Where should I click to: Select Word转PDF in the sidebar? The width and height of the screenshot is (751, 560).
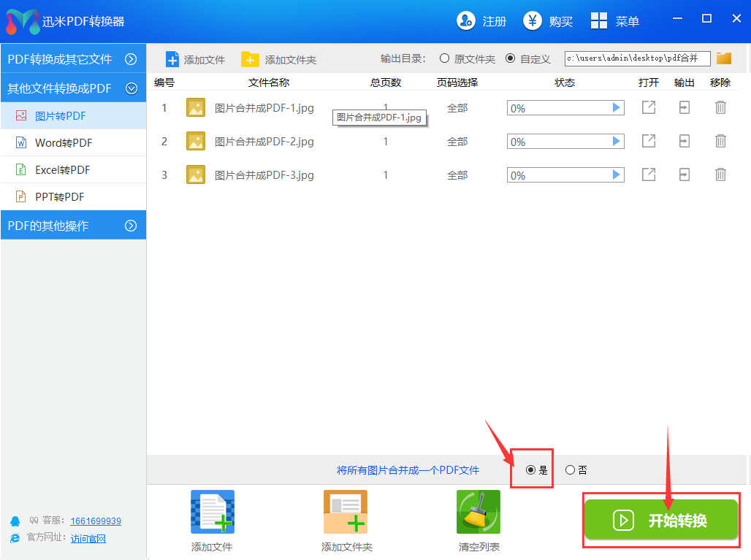click(x=64, y=143)
